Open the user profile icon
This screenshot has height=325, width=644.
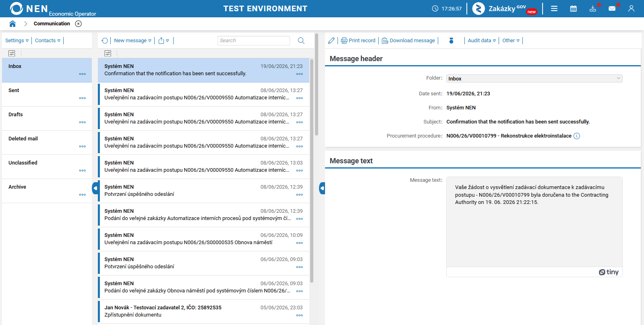tap(631, 8)
